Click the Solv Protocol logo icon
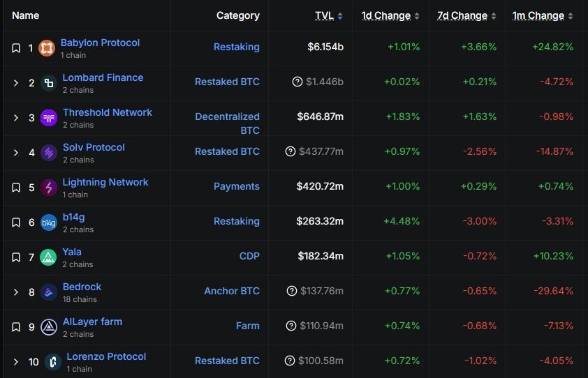This screenshot has height=378, width=588. pos(49,153)
